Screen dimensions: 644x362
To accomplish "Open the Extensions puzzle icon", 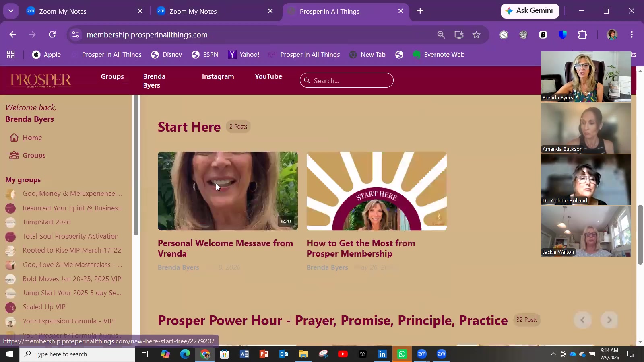I will (x=582, y=35).
